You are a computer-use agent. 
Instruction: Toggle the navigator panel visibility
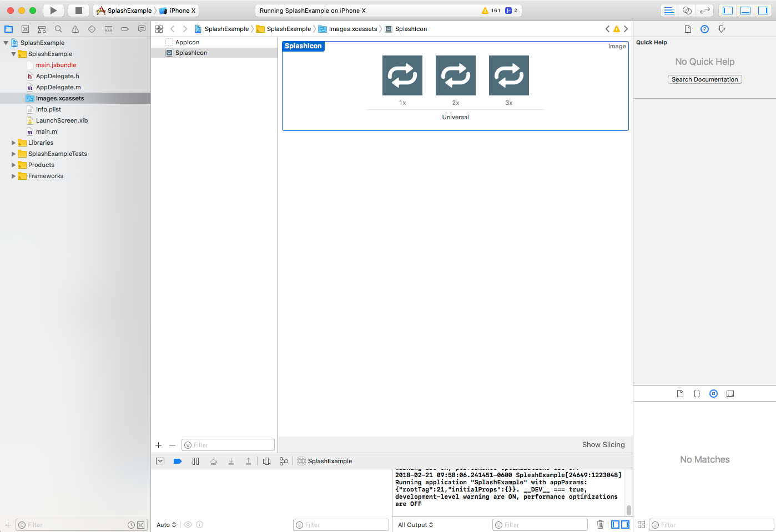click(728, 11)
